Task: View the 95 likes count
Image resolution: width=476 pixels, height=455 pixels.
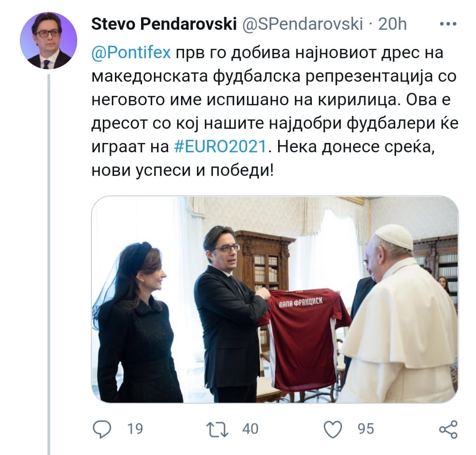Action: click(366, 429)
